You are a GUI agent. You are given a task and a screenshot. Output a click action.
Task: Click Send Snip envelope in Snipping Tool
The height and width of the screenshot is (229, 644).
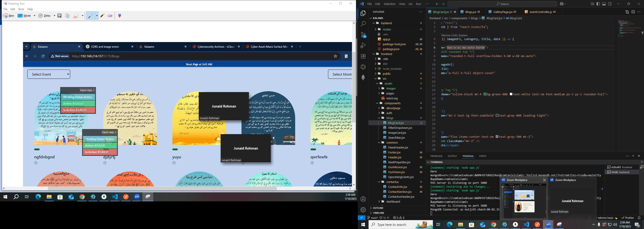tap(76, 16)
